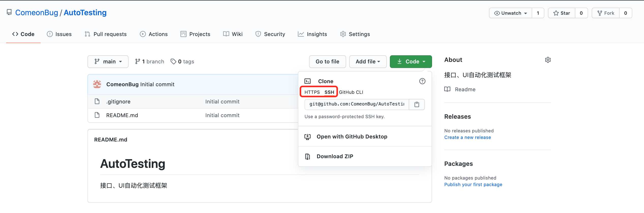Click Create a new release

tap(467, 137)
